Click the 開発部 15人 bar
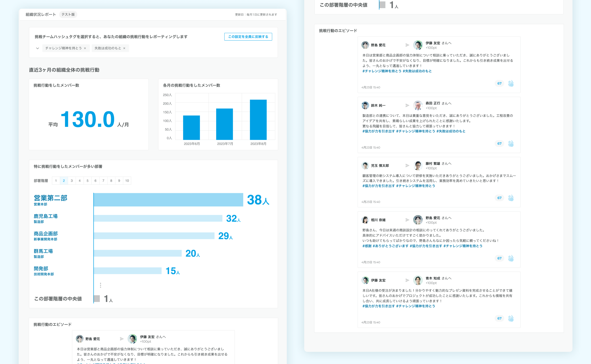This screenshot has height=364, width=591. coord(128,271)
